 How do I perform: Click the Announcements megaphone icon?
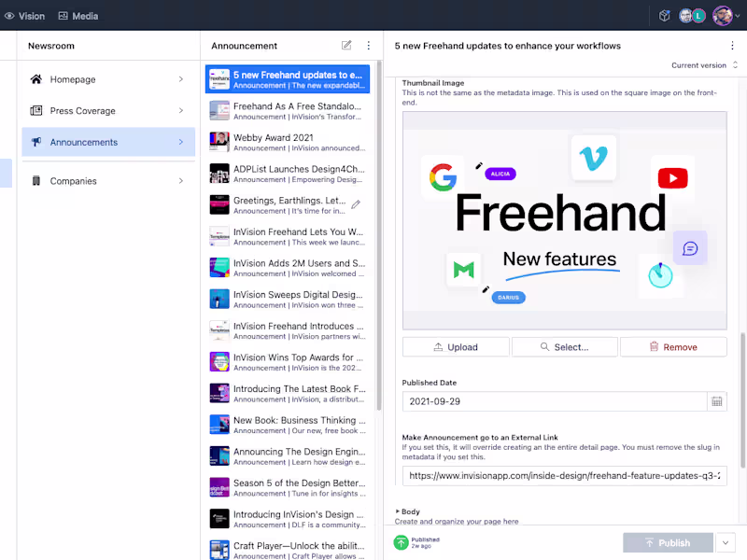pos(36,142)
